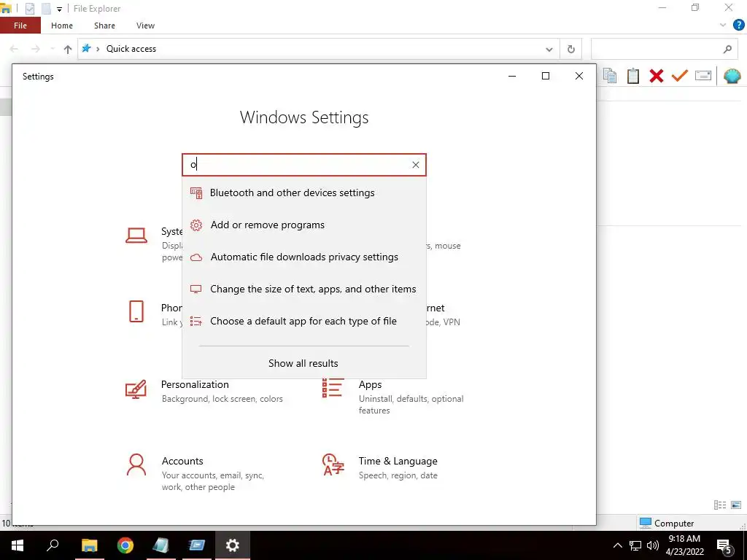
Task: Click Show all results
Action: click(x=303, y=363)
